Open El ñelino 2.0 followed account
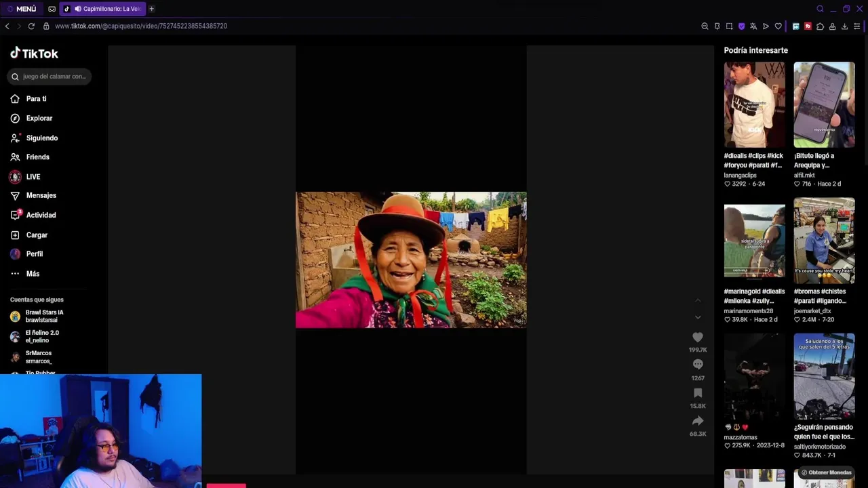 click(x=35, y=337)
